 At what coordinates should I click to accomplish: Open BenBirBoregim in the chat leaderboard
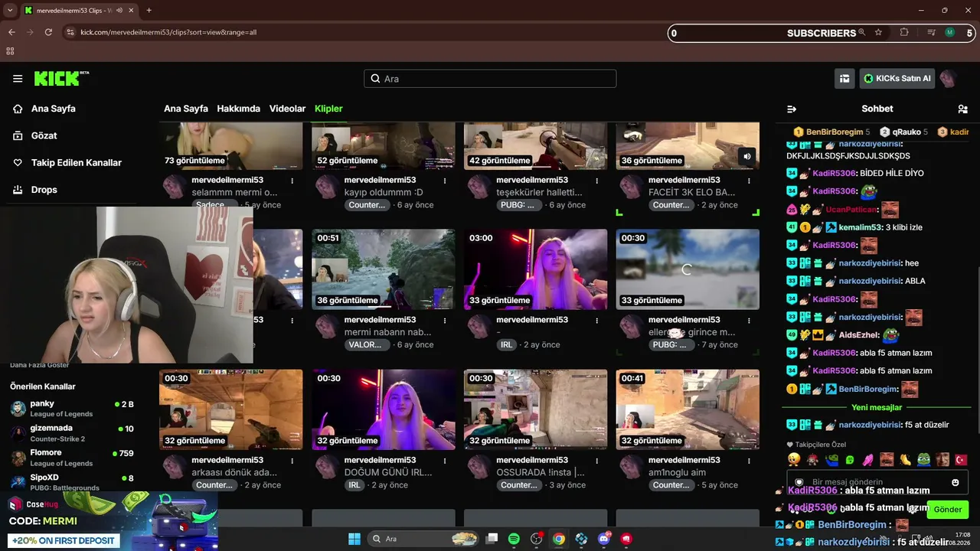click(x=831, y=132)
